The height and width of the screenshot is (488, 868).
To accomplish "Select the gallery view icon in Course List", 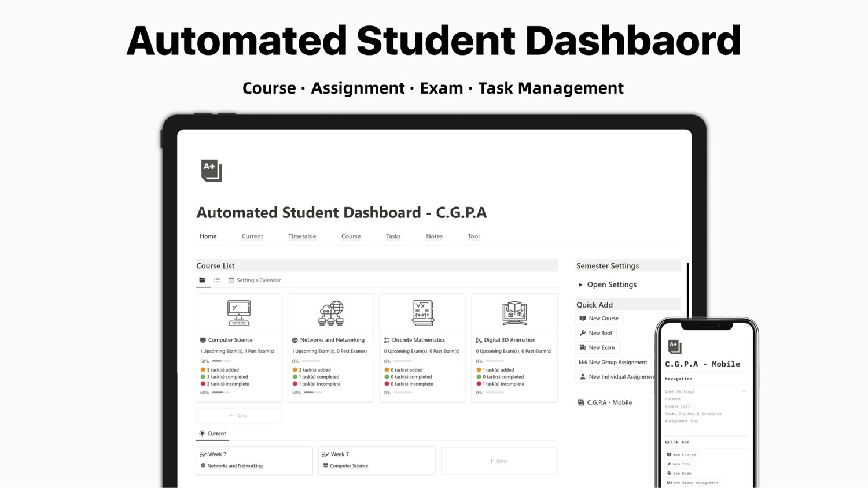I will click(x=203, y=280).
